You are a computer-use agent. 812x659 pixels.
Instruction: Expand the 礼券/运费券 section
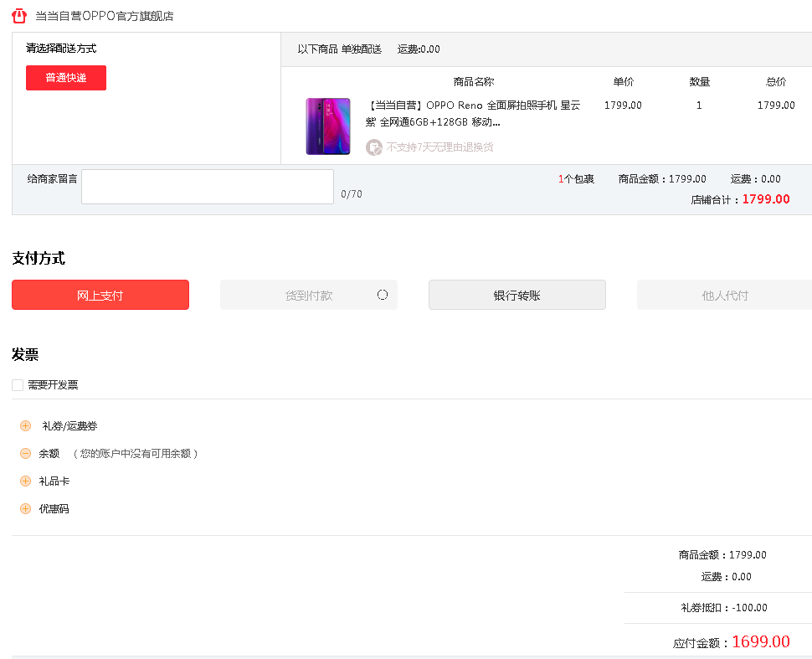point(25,426)
